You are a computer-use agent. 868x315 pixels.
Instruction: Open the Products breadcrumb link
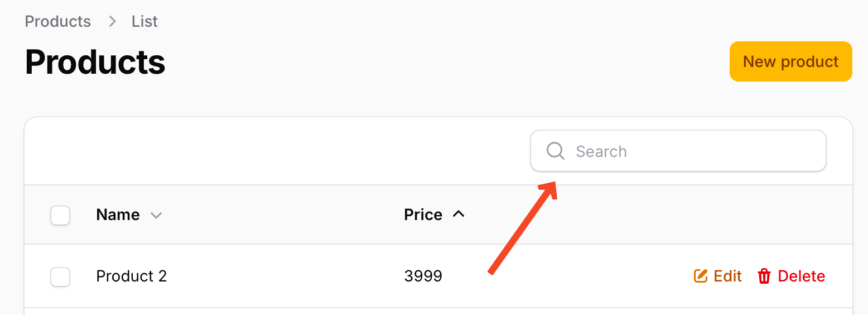[x=58, y=21]
